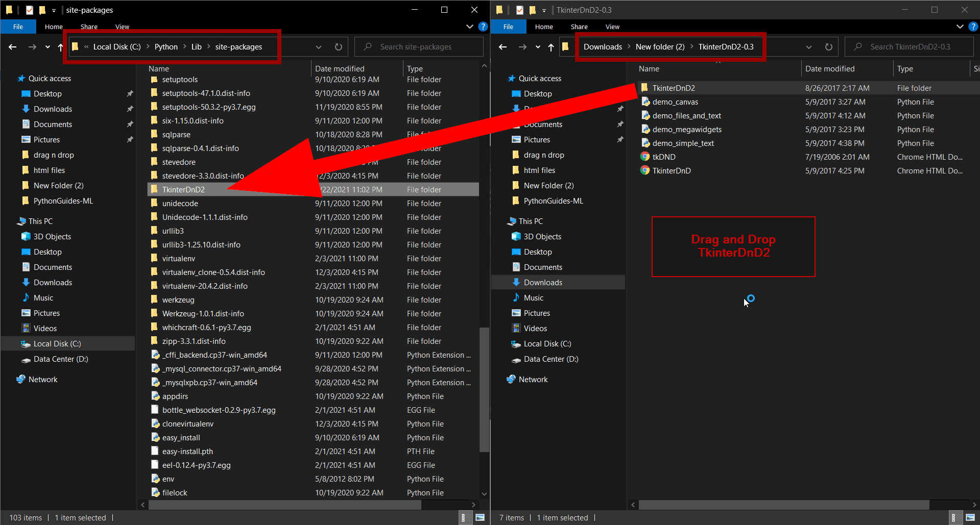Click Lib in the site-packages breadcrumb

pos(197,47)
